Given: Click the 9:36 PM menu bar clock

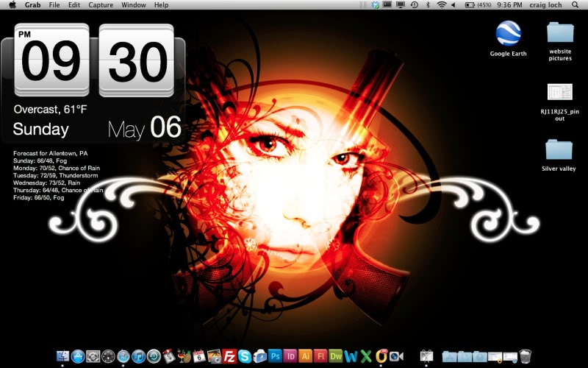Looking at the screenshot, I should point(509,5).
